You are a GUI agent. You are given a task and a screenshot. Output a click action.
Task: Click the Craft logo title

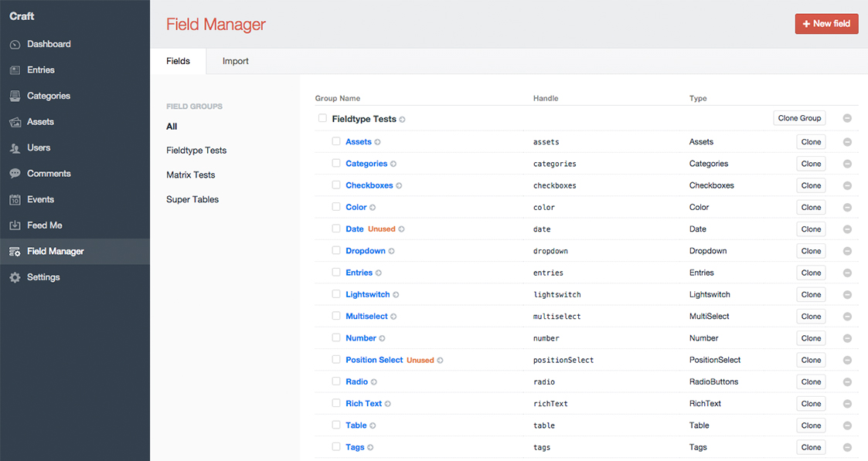click(x=22, y=16)
